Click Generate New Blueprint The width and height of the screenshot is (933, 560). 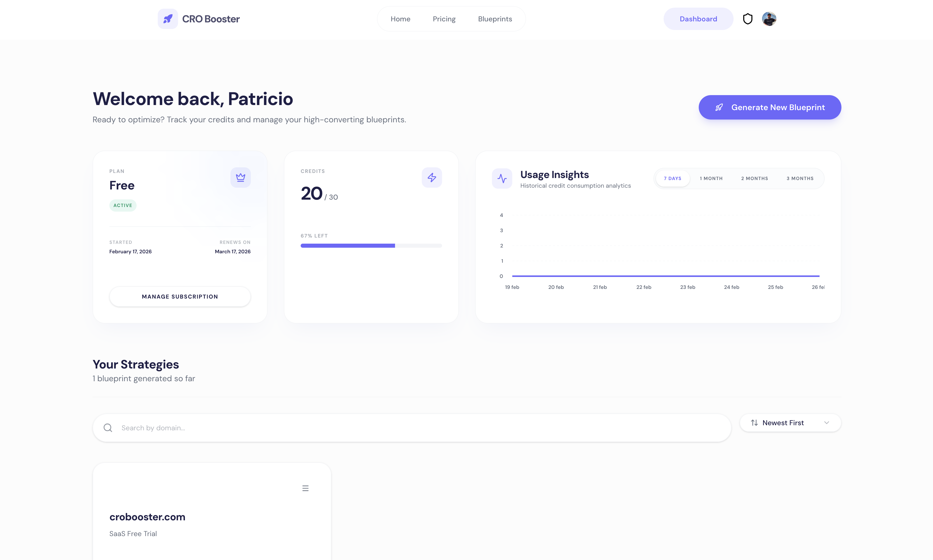770,107
